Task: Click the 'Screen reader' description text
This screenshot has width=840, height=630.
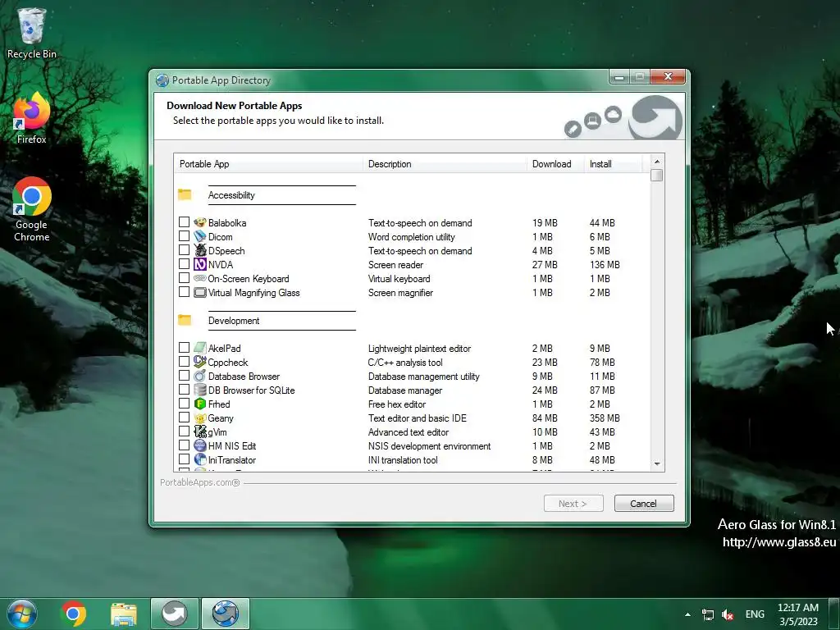Action: 396,265
